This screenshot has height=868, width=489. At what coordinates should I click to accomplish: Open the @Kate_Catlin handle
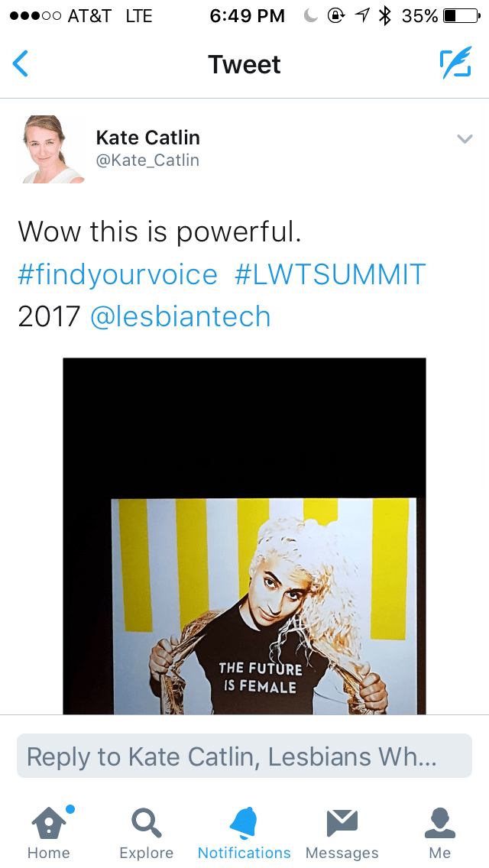[147, 160]
